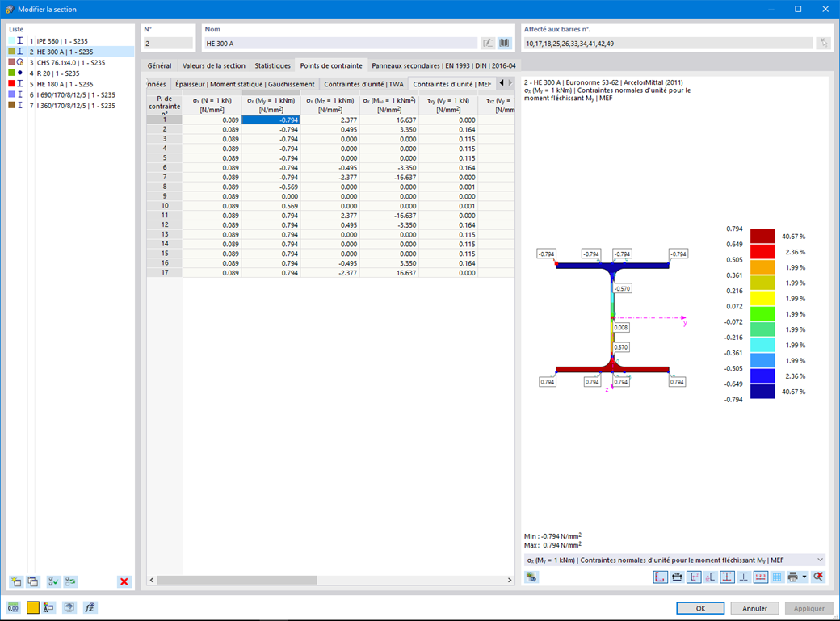Open the print dropdown arrow
The height and width of the screenshot is (621, 840).
[x=804, y=577]
